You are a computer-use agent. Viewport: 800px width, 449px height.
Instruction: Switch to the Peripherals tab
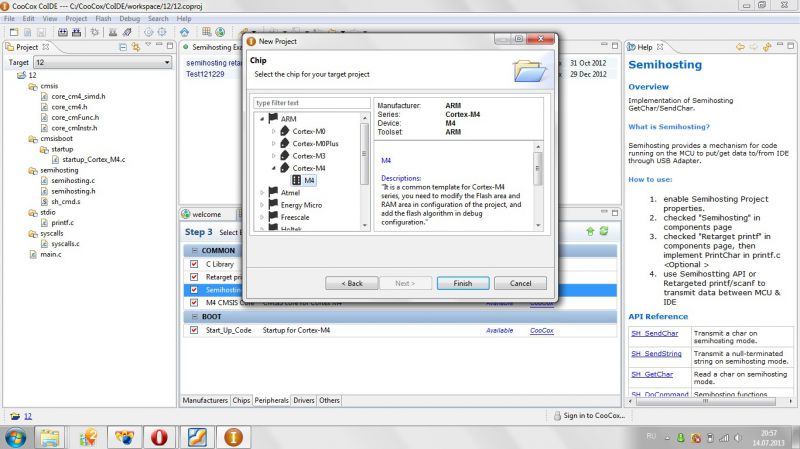click(x=272, y=400)
